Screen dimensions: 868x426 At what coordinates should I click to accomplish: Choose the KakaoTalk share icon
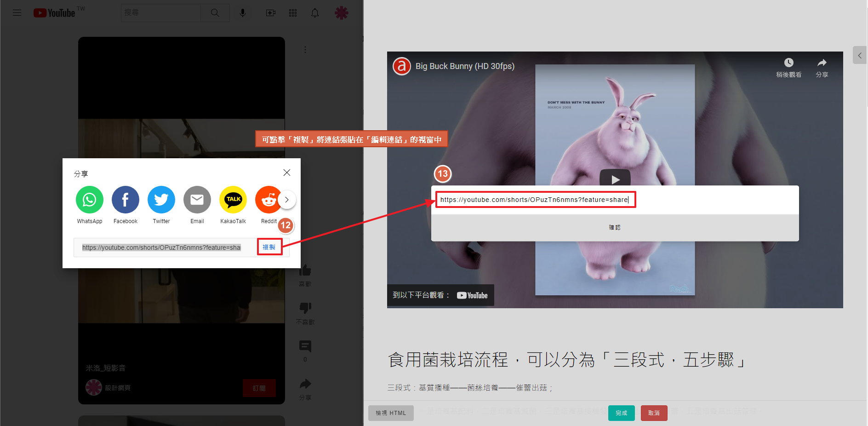click(x=233, y=200)
